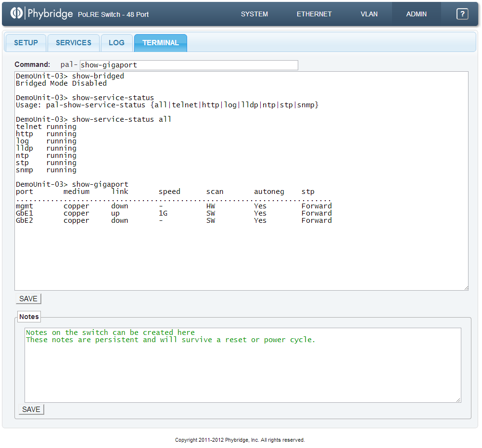Click the Command: field label
The height and width of the screenshot is (448, 482).
pyautogui.click(x=32, y=64)
